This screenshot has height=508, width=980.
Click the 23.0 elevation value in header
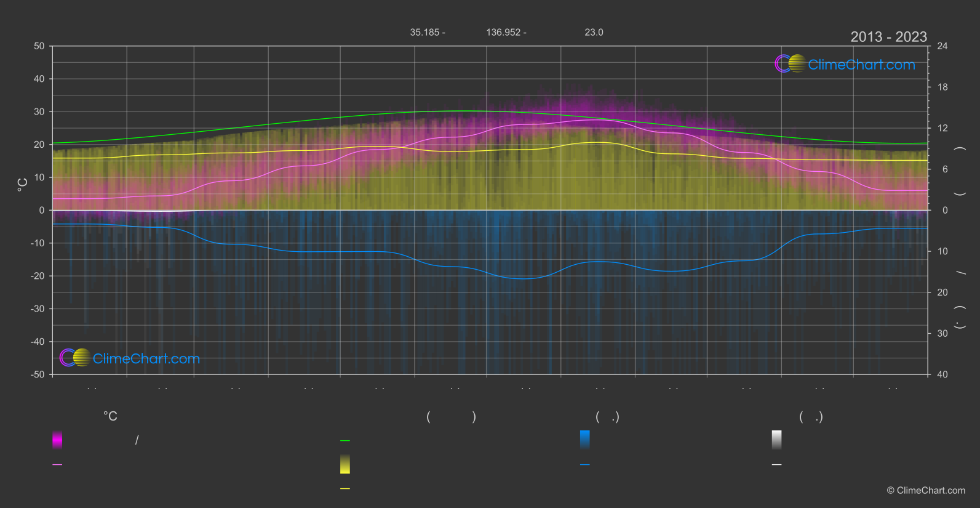pos(594,33)
